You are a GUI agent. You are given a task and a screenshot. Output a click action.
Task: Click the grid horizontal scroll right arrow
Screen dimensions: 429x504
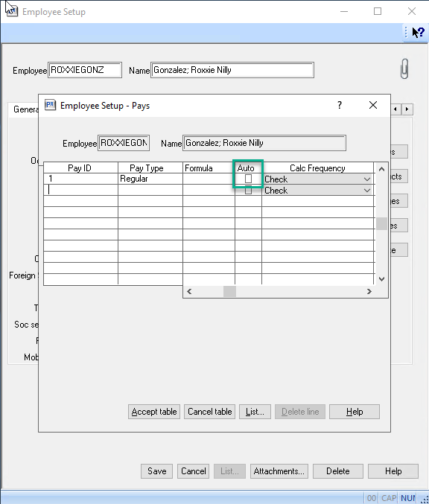click(369, 292)
